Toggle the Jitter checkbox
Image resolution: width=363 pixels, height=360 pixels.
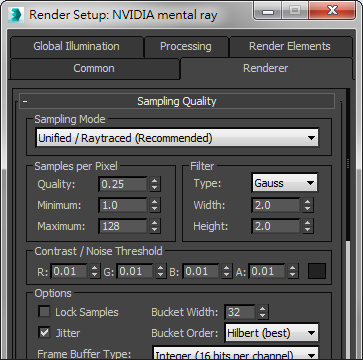(x=44, y=333)
